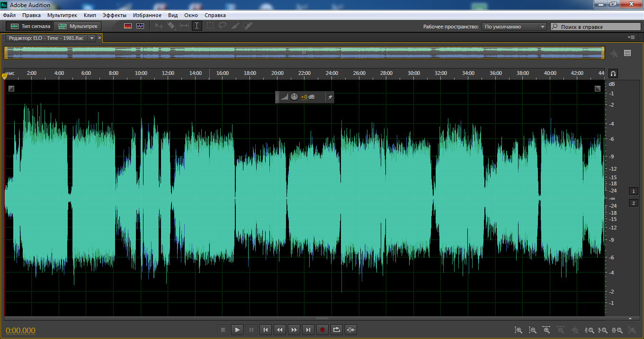Select the Marquee Selection tool
The width and height of the screenshot is (644, 339).
(x=210, y=26)
